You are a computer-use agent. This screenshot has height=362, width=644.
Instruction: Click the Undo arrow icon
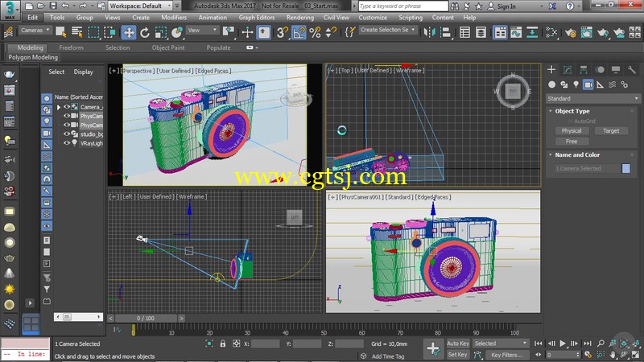tap(65, 6)
